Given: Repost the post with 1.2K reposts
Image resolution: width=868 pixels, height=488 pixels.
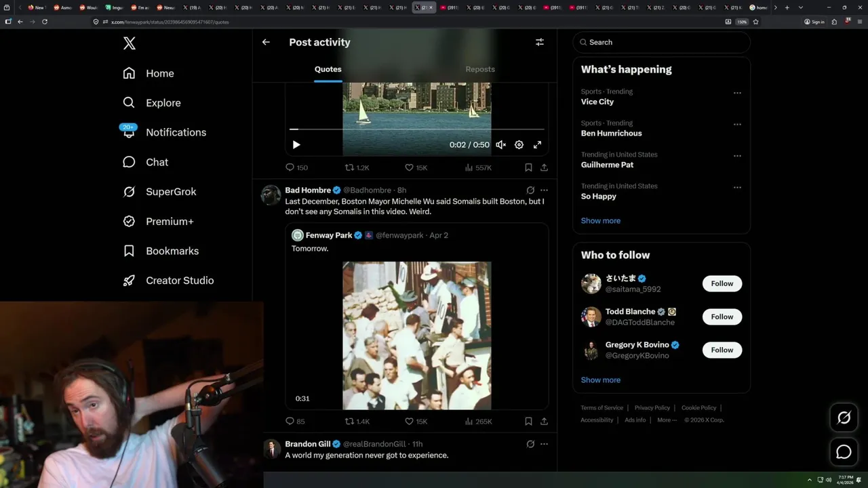Looking at the screenshot, I should click(357, 167).
